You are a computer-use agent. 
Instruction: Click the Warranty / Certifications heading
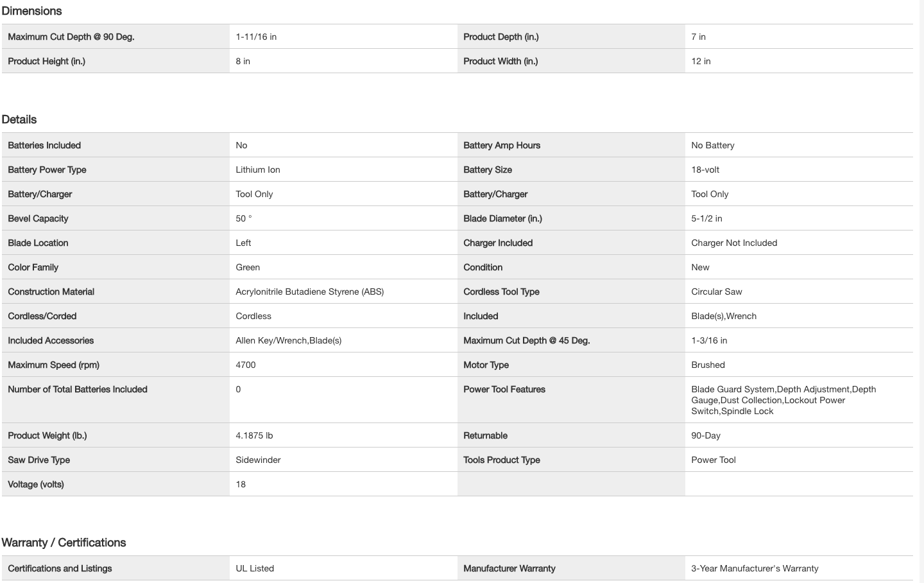click(x=64, y=543)
